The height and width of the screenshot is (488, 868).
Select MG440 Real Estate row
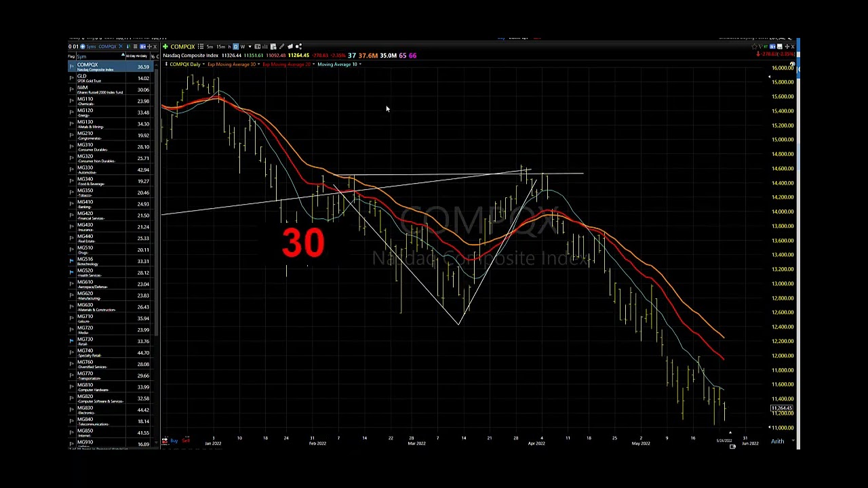click(x=109, y=238)
